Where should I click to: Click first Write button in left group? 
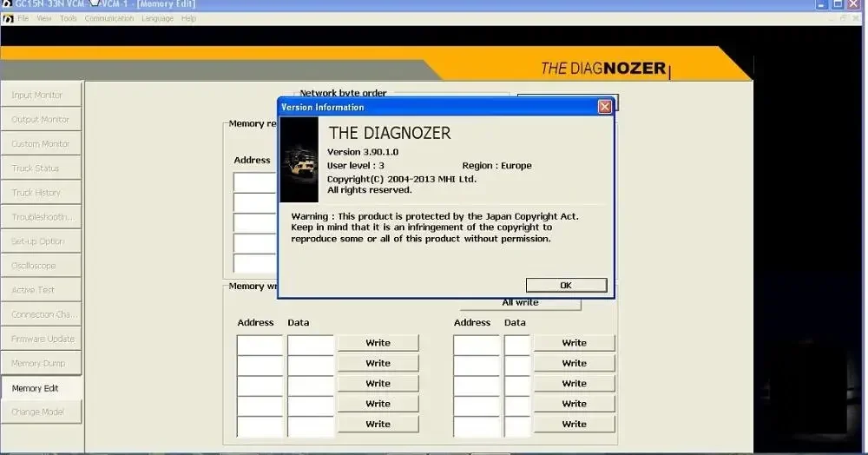click(x=378, y=343)
